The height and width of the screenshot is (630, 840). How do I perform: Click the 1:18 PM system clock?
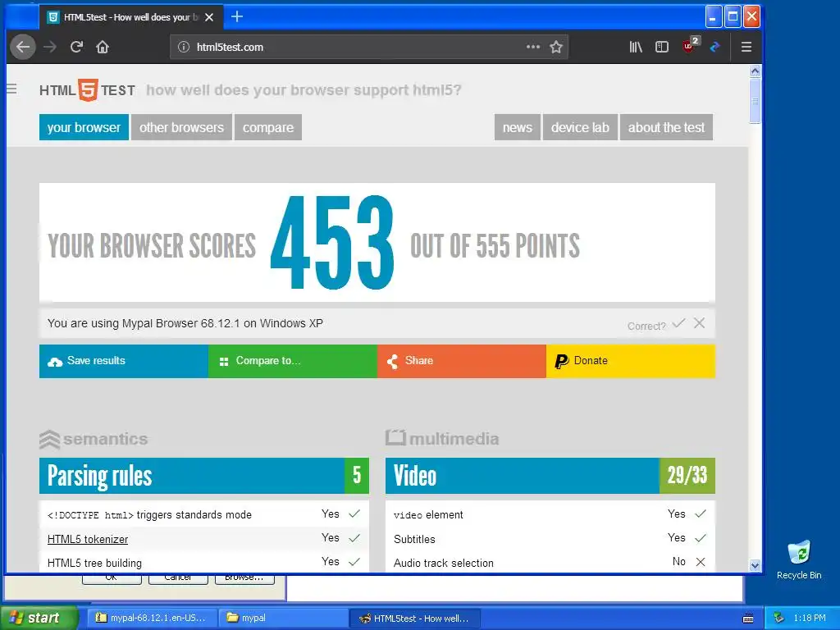810,619
